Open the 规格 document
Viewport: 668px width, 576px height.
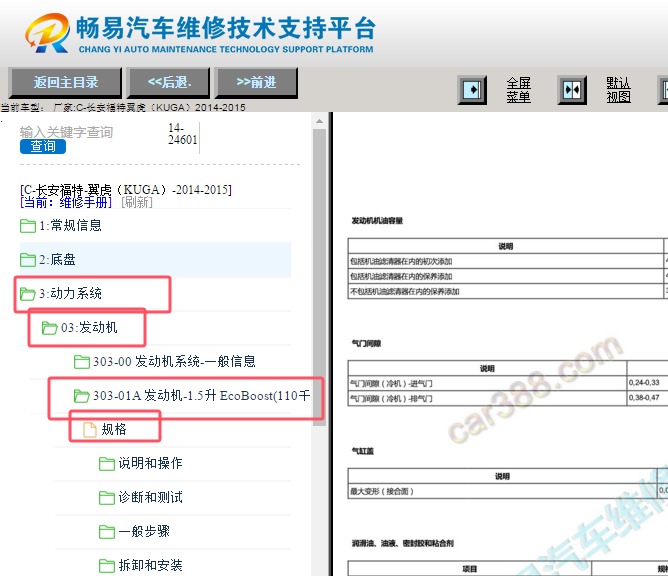coord(114,429)
